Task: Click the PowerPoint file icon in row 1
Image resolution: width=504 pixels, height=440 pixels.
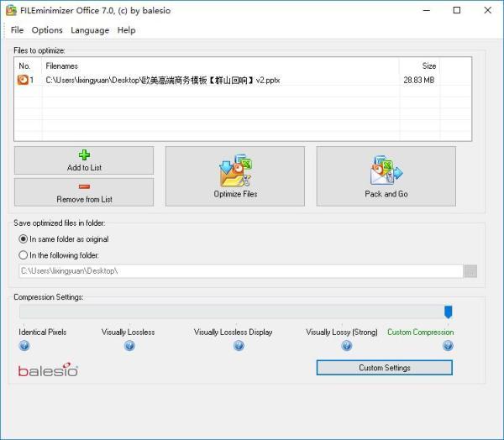Action: point(23,80)
